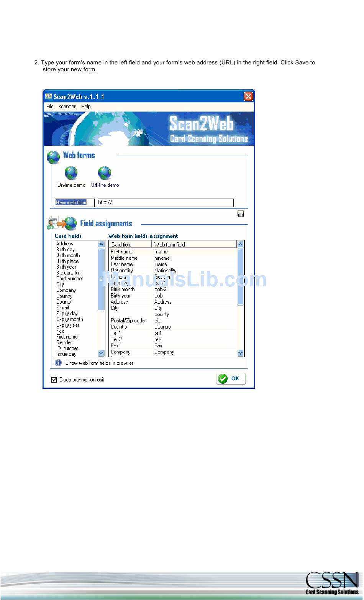Viewport: 364px width, 600px height.
Task: Select Address in the Card fields list
Action: click(65, 244)
